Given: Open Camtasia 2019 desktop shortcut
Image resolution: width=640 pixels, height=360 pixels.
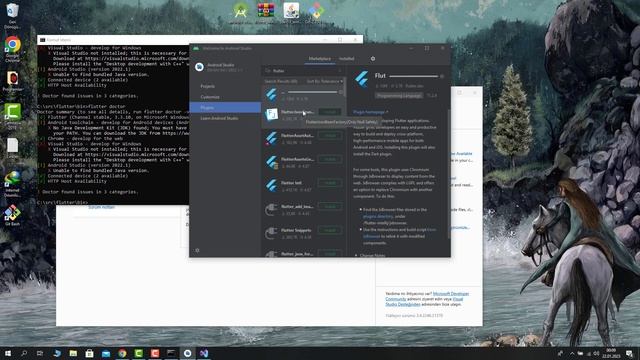Looking at the screenshot, I should coord(12,116).
